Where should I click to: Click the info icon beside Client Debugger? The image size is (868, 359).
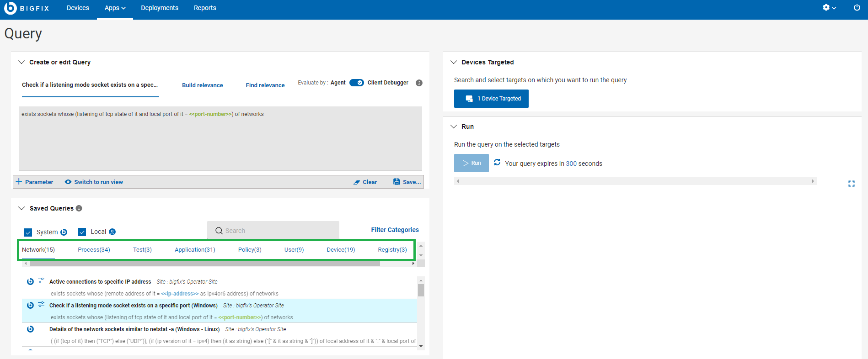coord(419,83)
